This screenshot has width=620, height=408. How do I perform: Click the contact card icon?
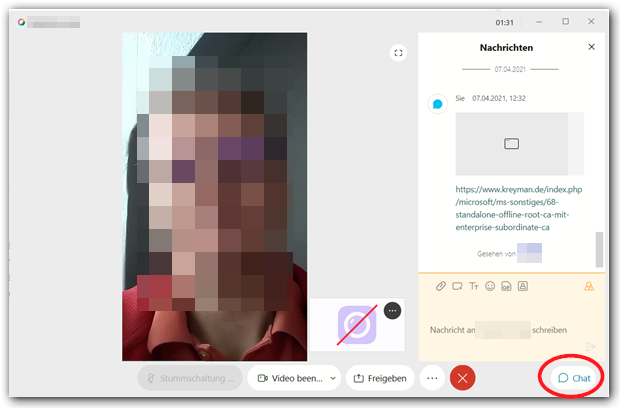(522, 286)
